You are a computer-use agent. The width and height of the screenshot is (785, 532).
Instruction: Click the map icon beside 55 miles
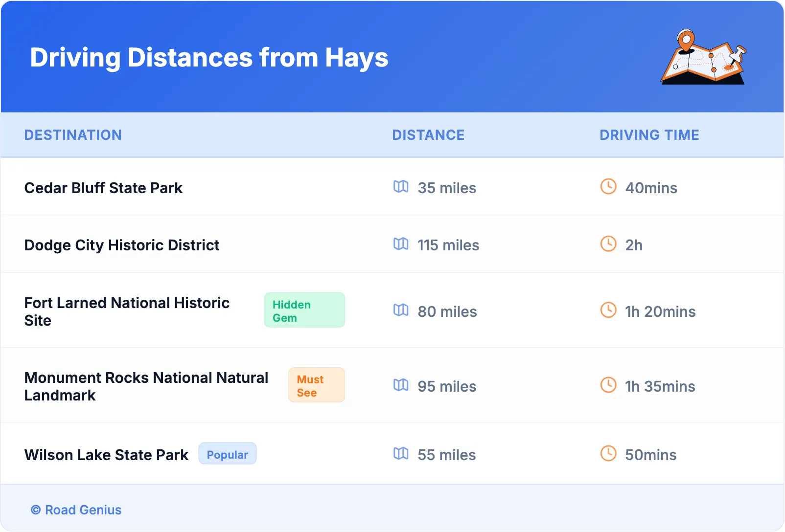click(x=401, y=454)
